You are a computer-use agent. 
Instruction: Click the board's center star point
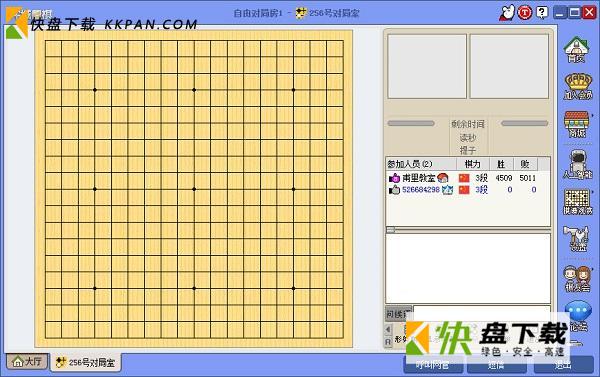pyautogui.click(x=194, y=189)
